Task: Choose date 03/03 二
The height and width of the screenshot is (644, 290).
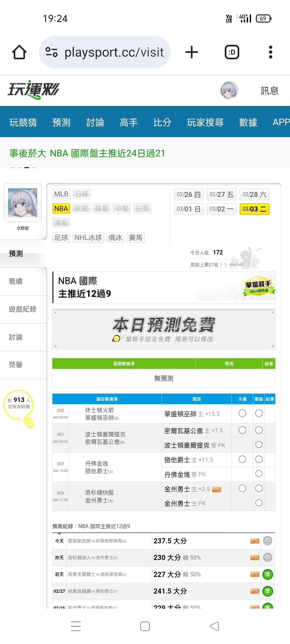Action: coord(254,209)
